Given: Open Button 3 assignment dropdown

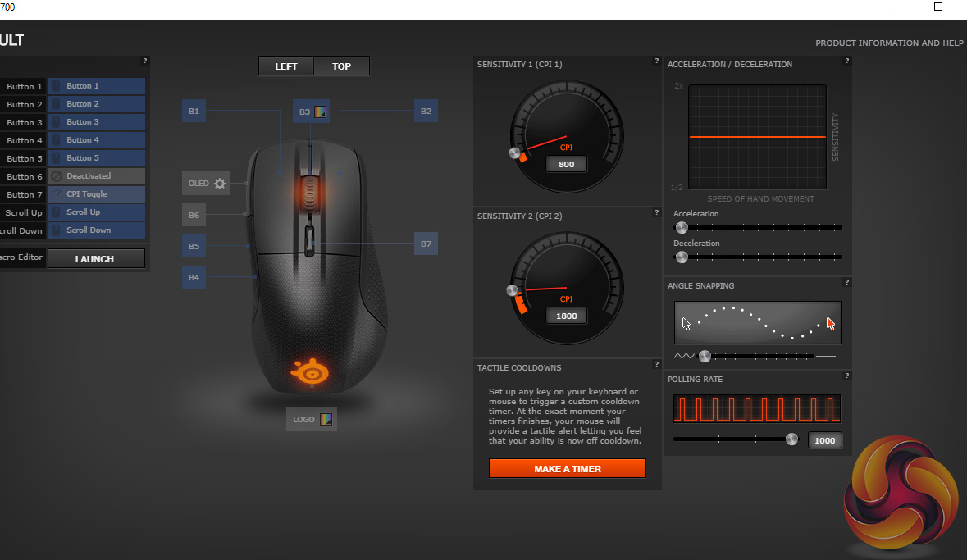Looking at the screenshot, I should (96, 122).
